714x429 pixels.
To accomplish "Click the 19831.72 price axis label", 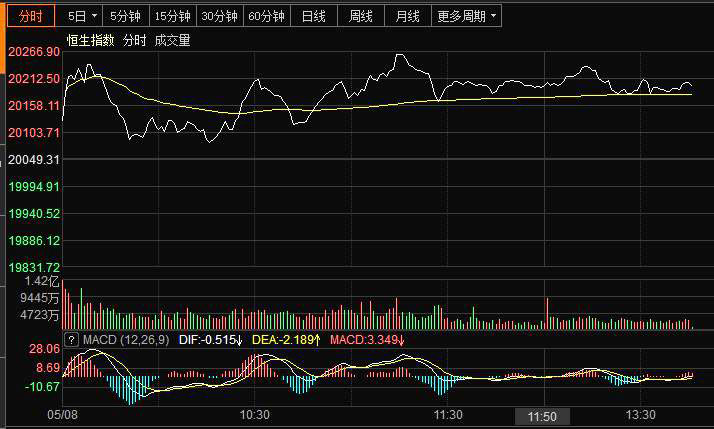I will [34, 267].
